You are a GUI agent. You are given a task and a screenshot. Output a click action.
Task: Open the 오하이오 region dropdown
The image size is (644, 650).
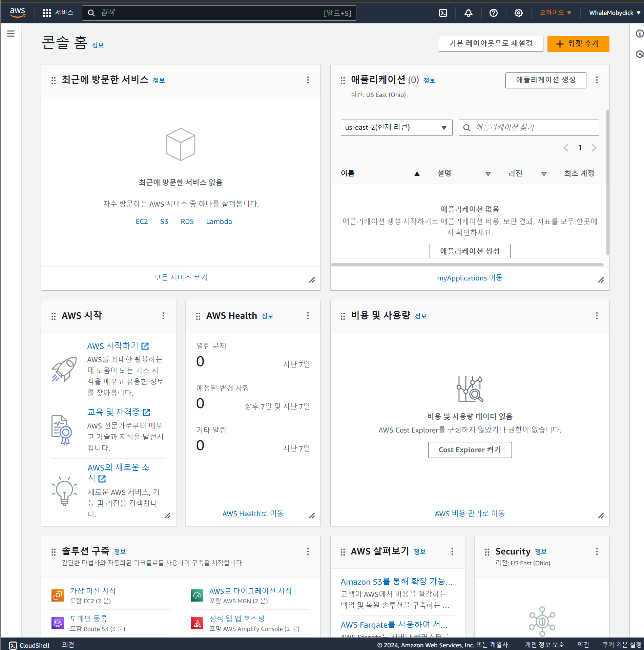tap(555, 13)
